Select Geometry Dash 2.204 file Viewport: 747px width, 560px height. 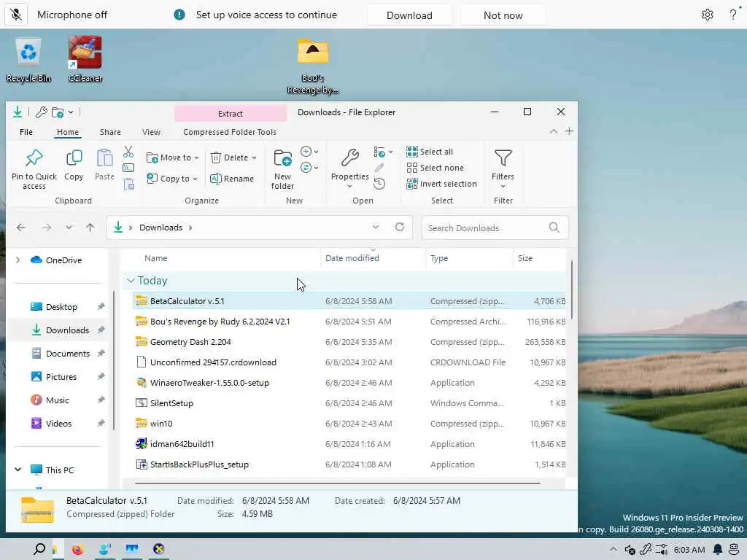click(x=349, y=342)
